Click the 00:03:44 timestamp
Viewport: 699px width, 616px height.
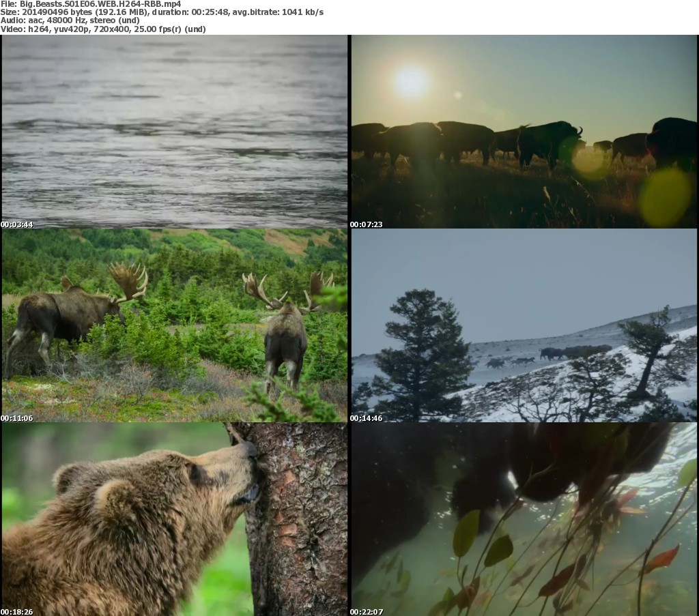17,224
